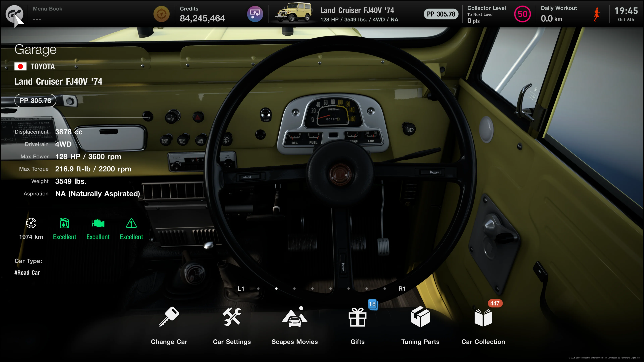Viewport: 644px width, 362px height.
Task: Click the Max Power 128 HP value
Action: coord(88,156)
